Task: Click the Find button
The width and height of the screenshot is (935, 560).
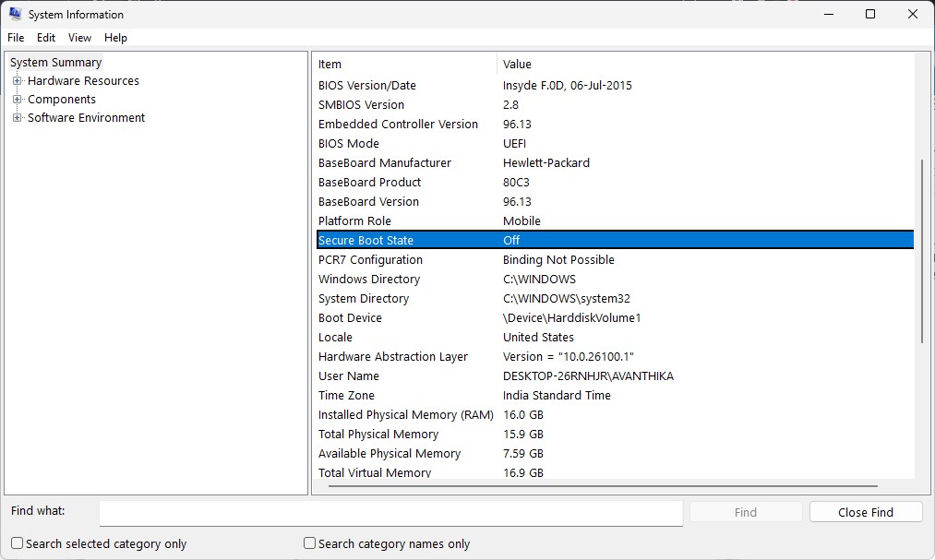Action: [x=745, y=511]
